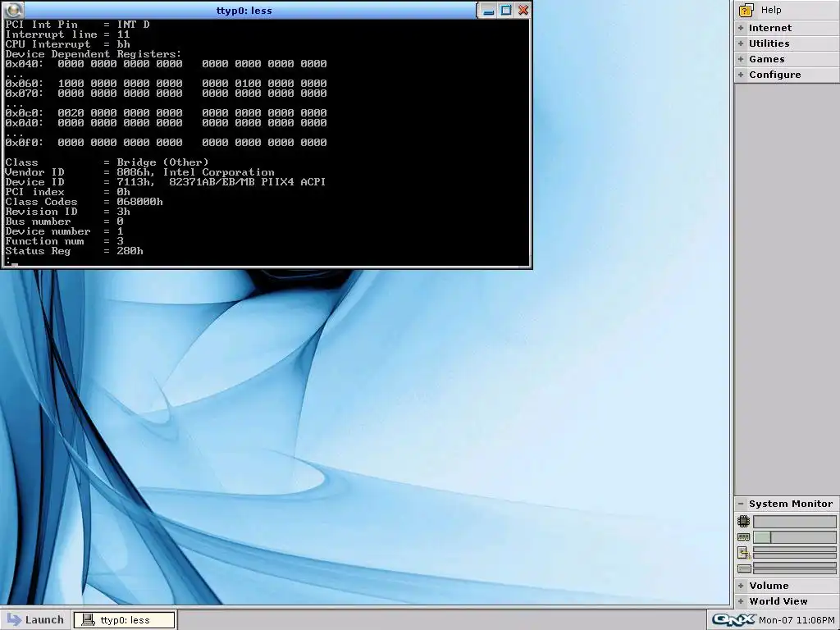This screenshot has width=840, height=630.
Task: Click the 'Bus number' line
Action: coord(64,221)
